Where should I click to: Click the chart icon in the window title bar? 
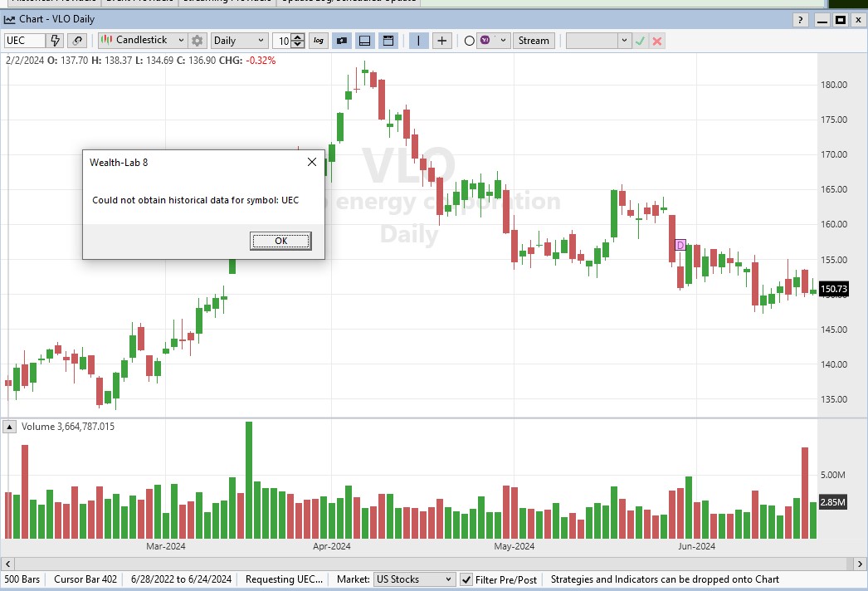coord(9,19)
